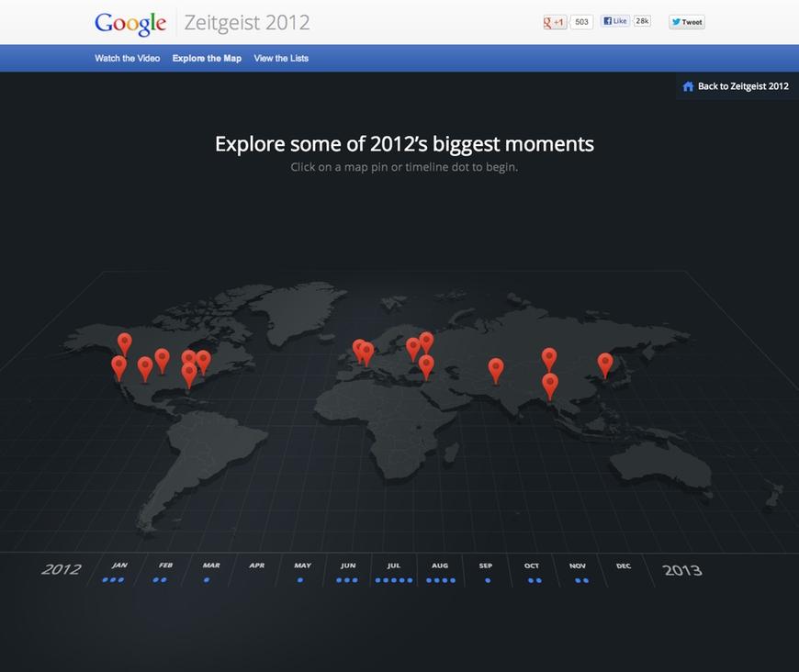The width and height of the screenshot is (799, 672).
Task: Select the single dot under MAR
Action: (x=207, y=580)
